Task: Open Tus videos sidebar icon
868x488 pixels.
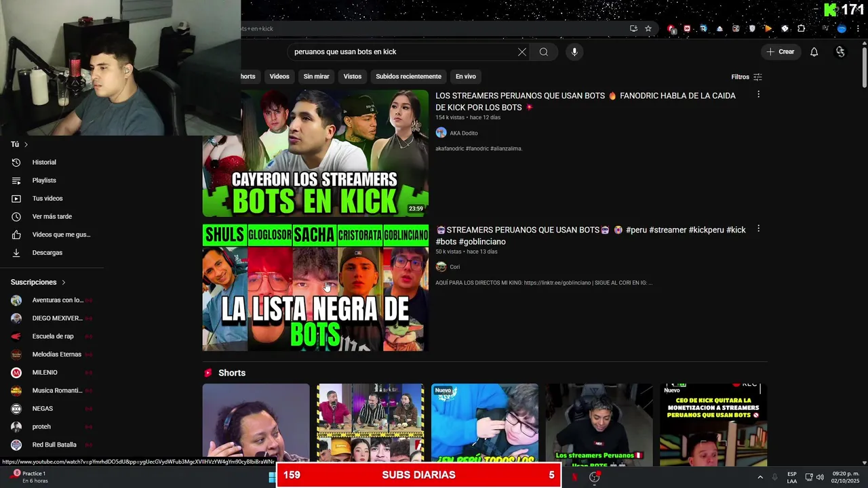Action: tap(16, 199)
